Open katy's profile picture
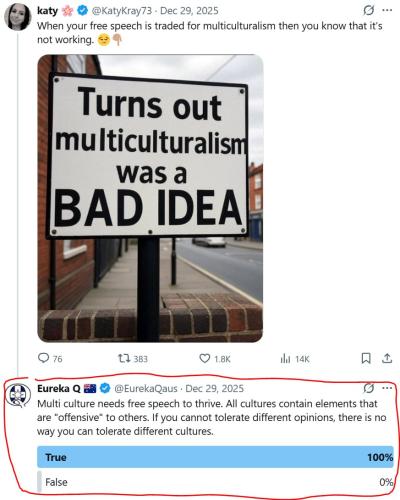 click(x=18, y=17)
